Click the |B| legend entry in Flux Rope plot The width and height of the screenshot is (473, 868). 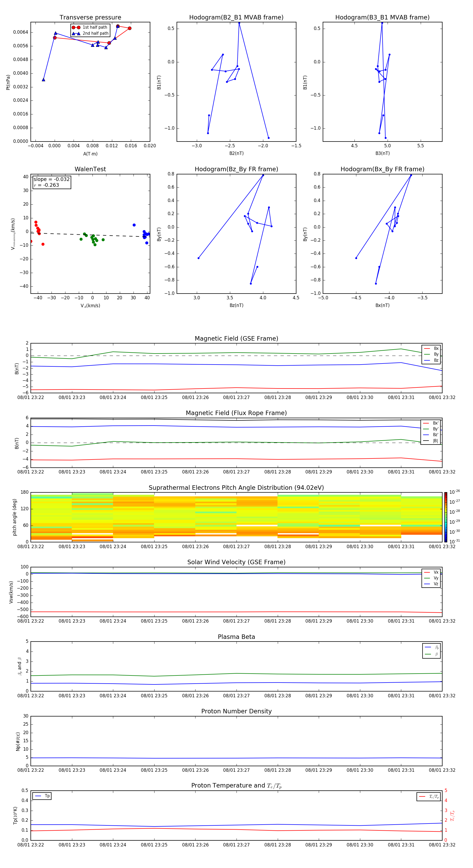coord(431,441)
